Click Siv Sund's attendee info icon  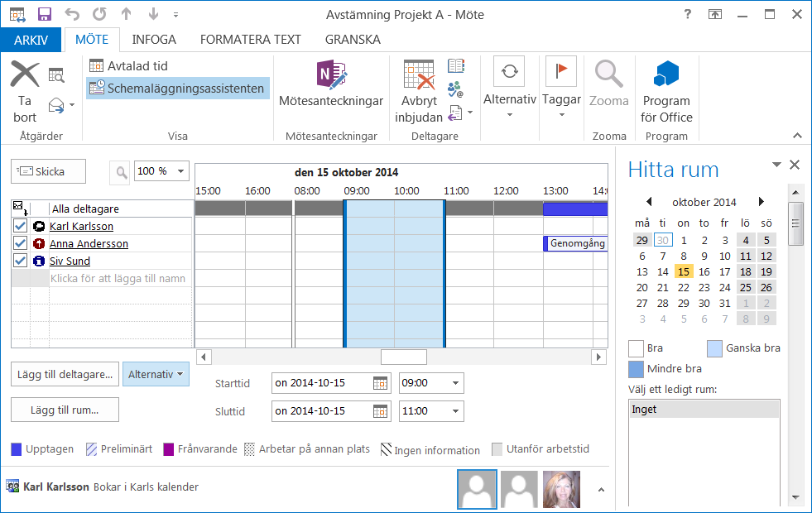[x=39, y=261]
